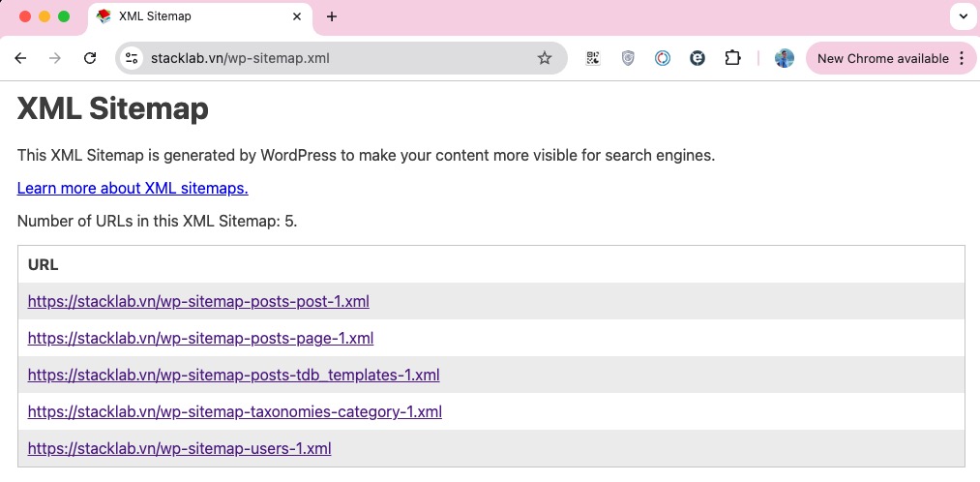This screenshot has width=980, height=482.
Task: Open the tab search dropdown arrow
Action: 963,16
